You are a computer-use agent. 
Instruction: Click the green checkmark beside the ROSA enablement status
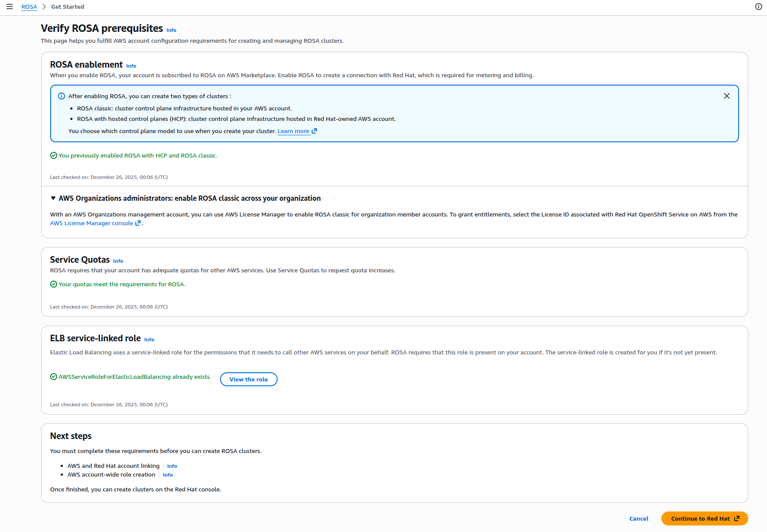[53, 155]
